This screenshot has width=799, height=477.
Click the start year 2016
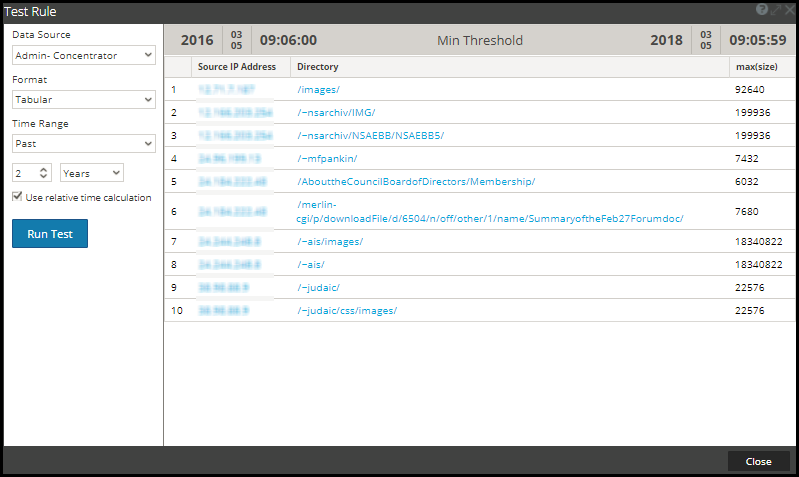coord(197,40)
